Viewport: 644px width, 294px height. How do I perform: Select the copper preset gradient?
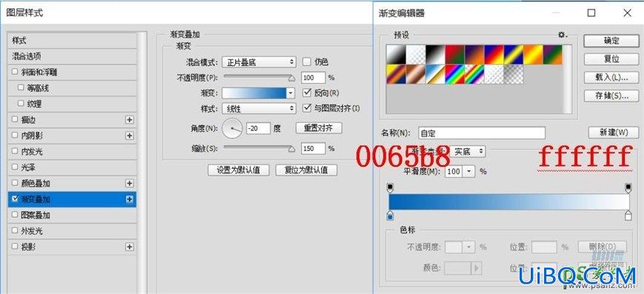[416, 74]
